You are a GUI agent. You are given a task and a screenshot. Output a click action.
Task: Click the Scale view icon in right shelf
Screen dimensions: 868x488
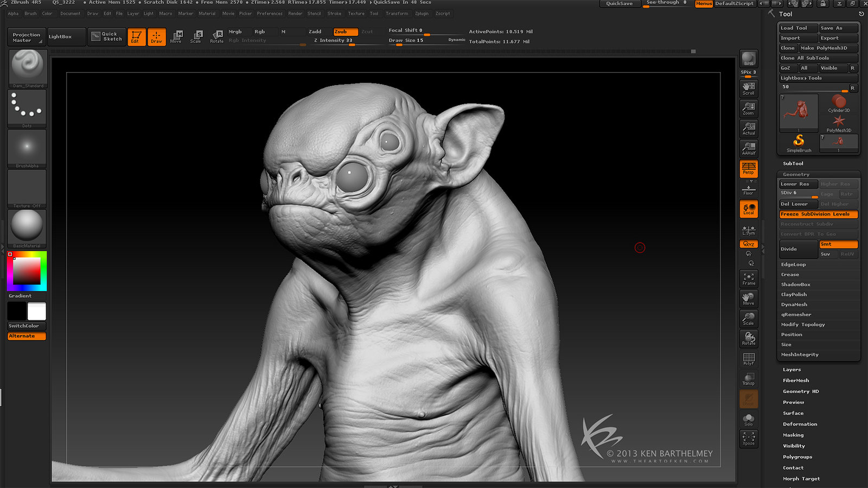[x=749, y=319]
